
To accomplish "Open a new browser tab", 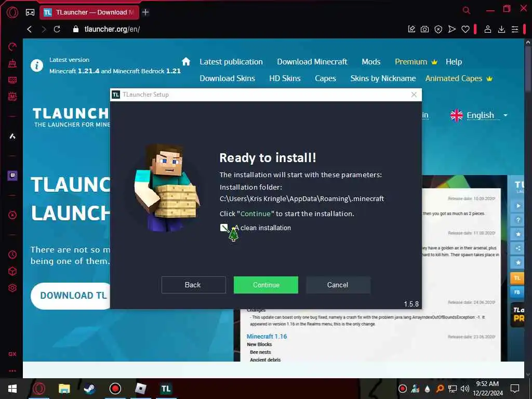I will click(145, 12).
